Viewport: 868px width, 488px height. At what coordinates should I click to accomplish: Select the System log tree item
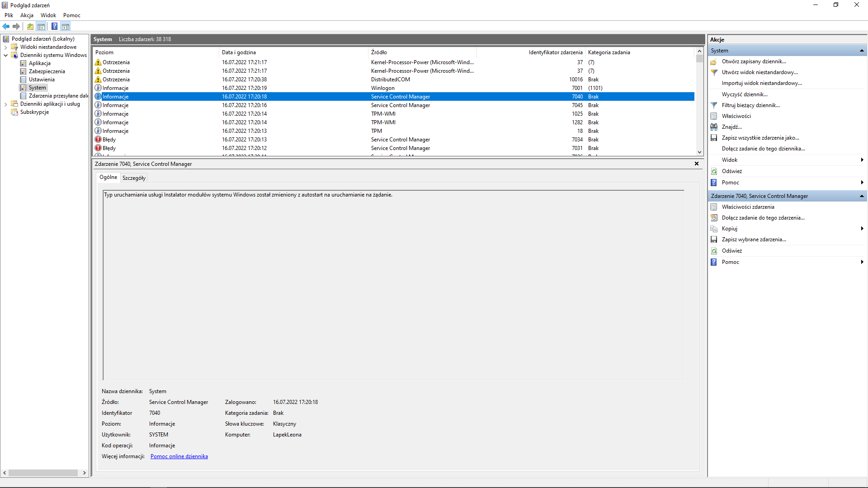point(38,88)
